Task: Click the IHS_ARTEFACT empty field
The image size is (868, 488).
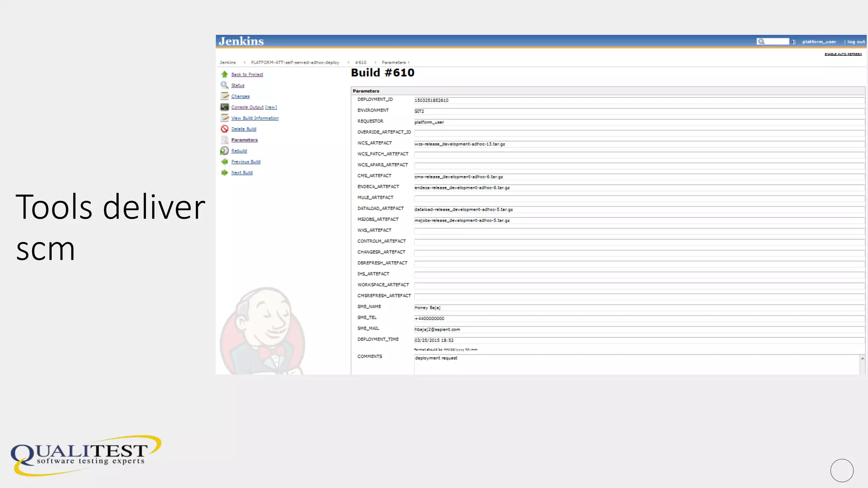Action: pos(639,275)
